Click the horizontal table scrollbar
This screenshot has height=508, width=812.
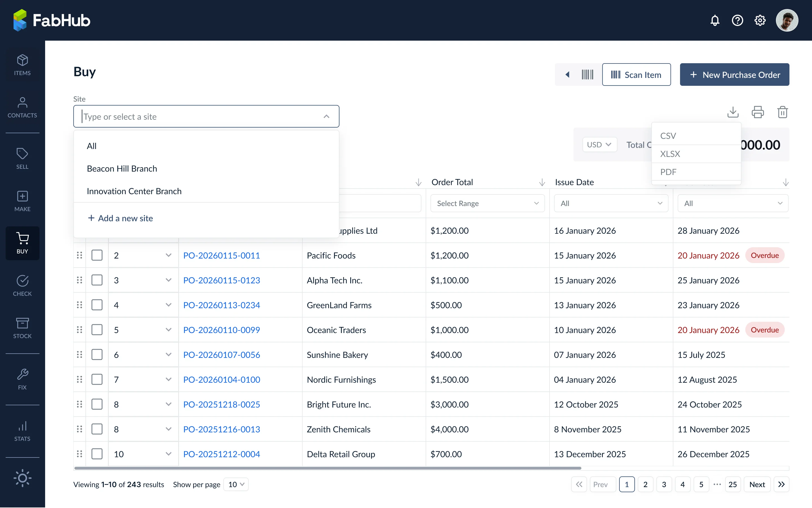coord(328,468)
